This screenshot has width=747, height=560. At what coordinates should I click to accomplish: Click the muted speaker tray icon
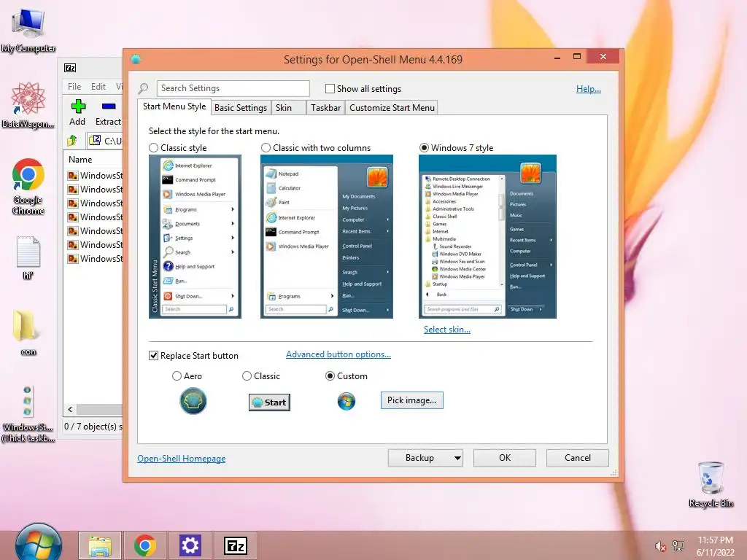coord(660,546)
